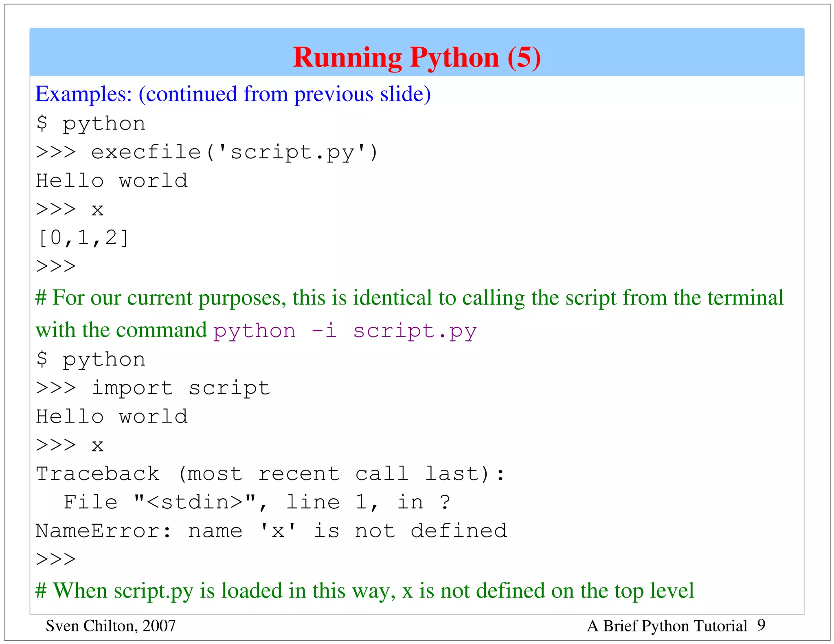834x644 pixels.
Task: Click the comment beginning "# For our current purposes"
Action: pyautogui.click(x=409, y=314)
